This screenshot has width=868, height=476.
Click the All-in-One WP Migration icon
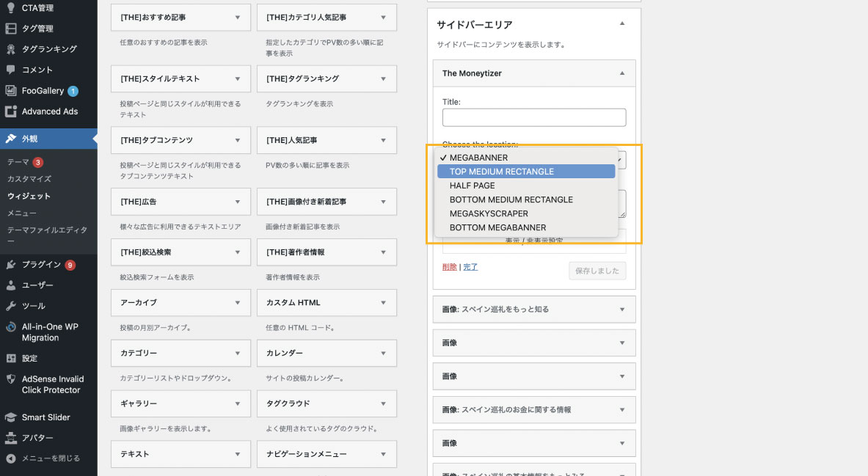(10, 326)
